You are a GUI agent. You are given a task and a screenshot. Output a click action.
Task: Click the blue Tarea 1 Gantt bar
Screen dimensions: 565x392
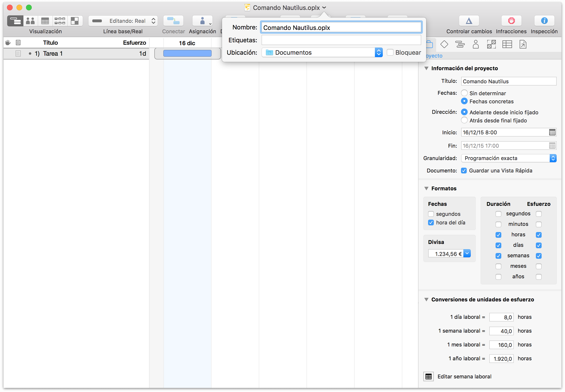coord(187,53)
